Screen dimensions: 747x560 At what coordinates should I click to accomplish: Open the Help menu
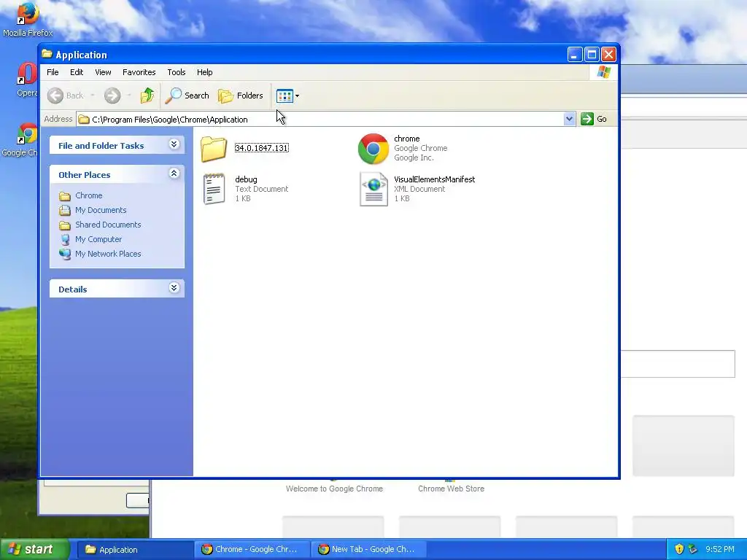click(x=204, y=72)
